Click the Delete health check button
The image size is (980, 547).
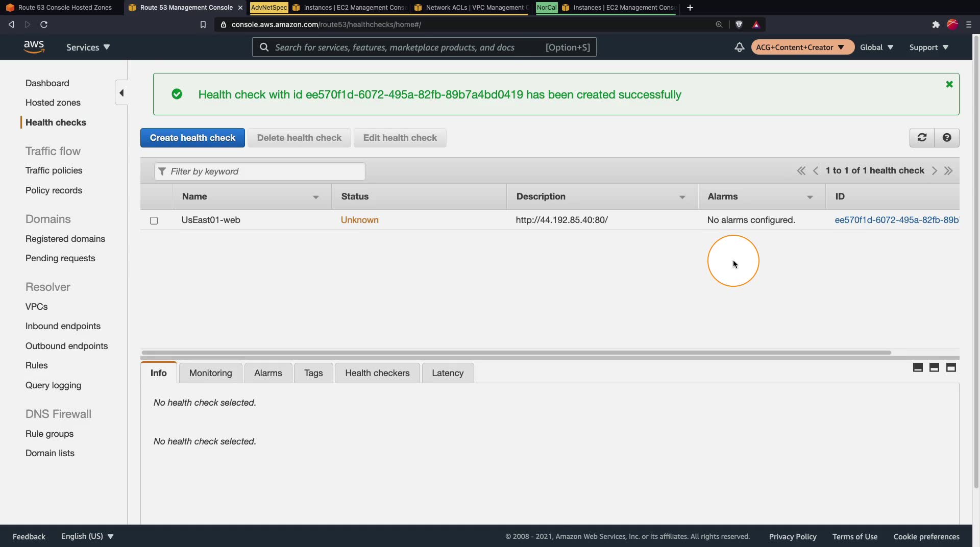coord(299,138)
